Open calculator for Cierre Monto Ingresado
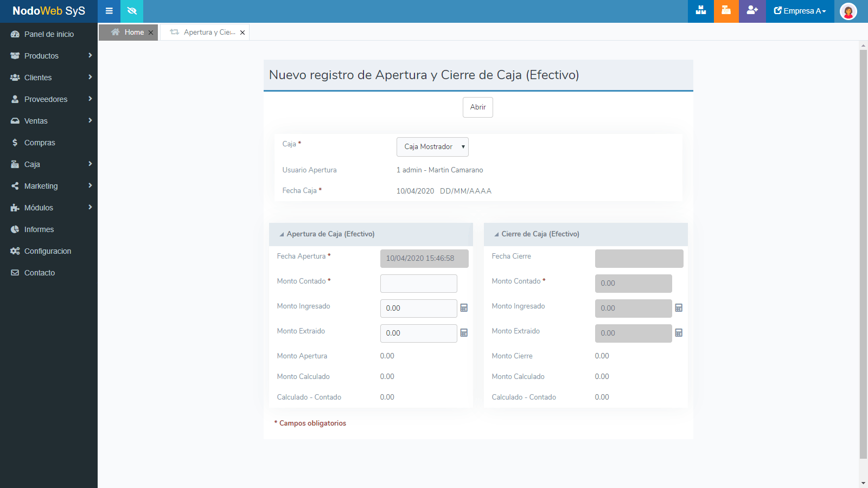 [679, 308]
